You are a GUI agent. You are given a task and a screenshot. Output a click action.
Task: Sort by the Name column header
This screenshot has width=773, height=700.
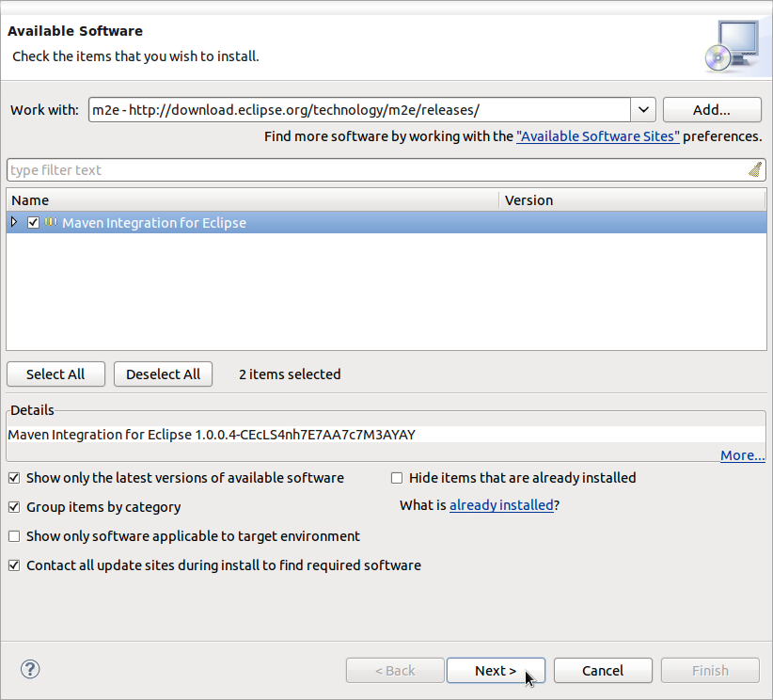252,200
